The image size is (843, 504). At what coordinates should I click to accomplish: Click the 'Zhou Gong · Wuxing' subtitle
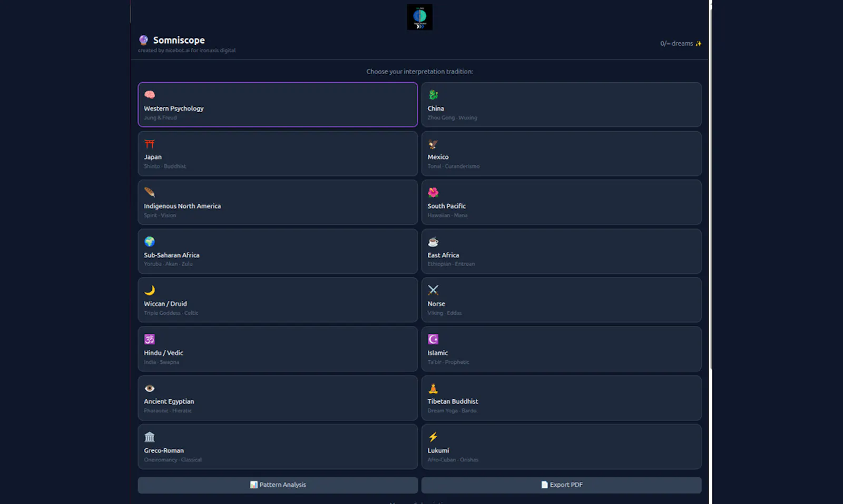click(x=453, y=118)
